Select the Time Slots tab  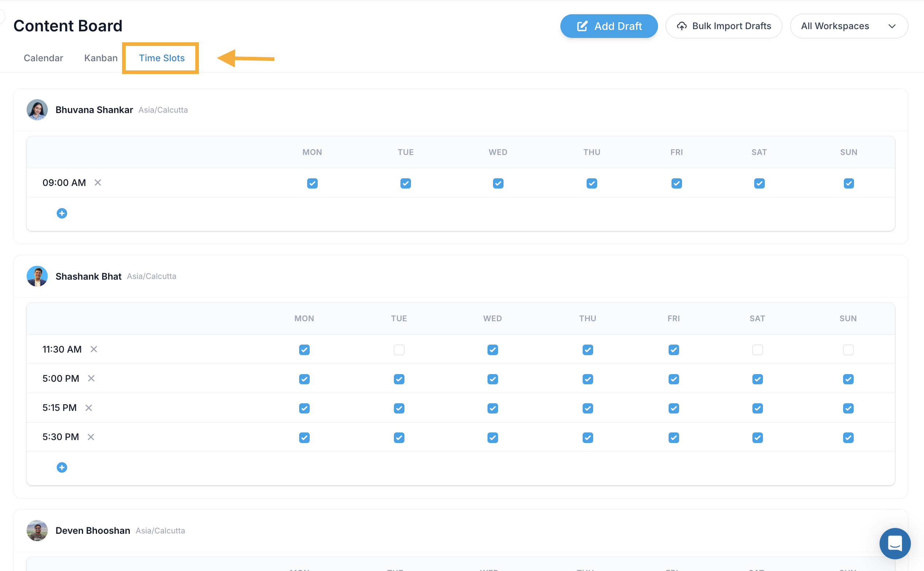pyautogui.click(x=162, y=58)
